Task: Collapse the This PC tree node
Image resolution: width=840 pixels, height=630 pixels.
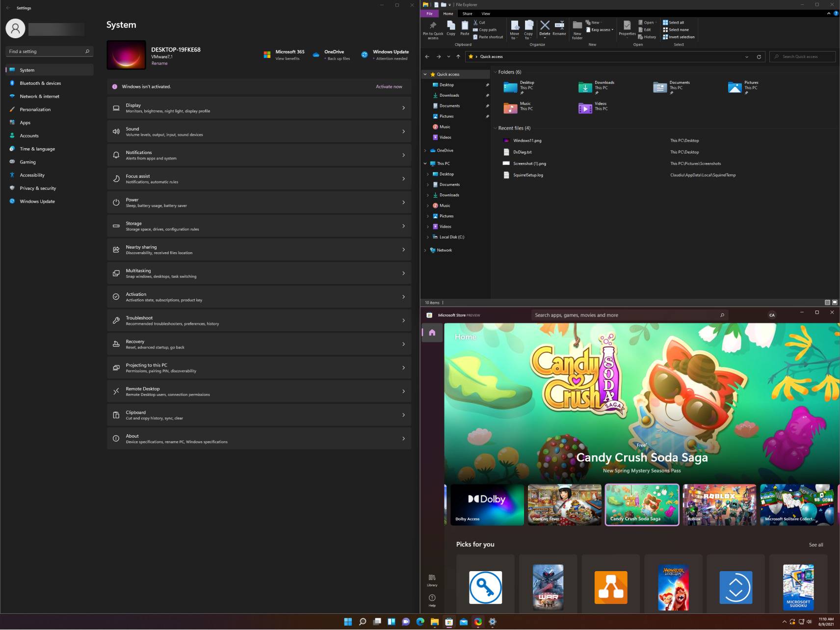Action: pyautogui.click(x=425, y=163)
